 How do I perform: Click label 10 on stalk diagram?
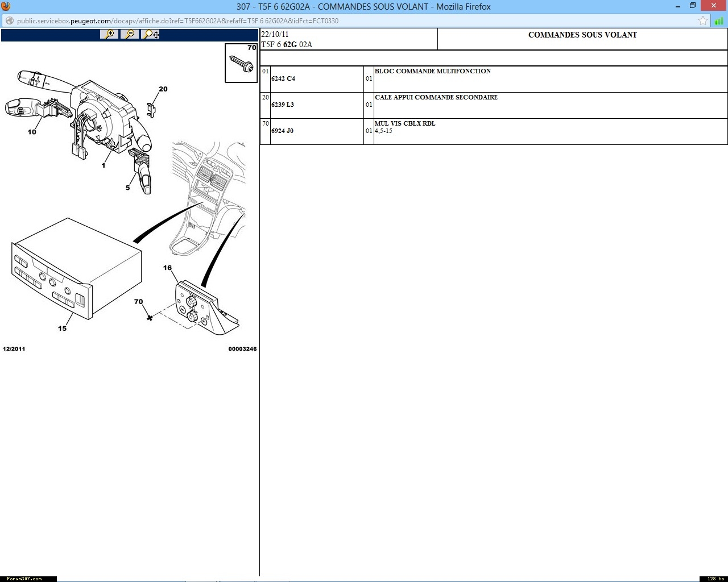(x=32, y=132)
